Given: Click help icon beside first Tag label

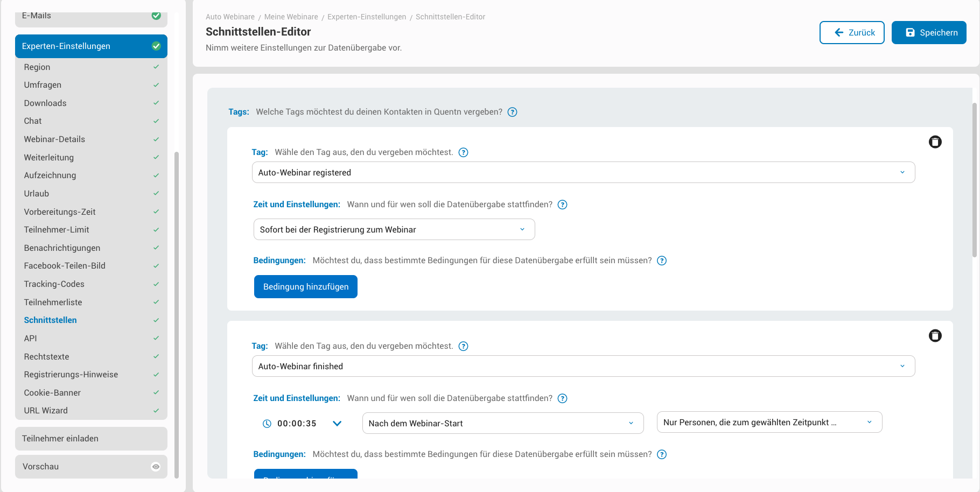Looking at the screenshot, I should point(463,152).
